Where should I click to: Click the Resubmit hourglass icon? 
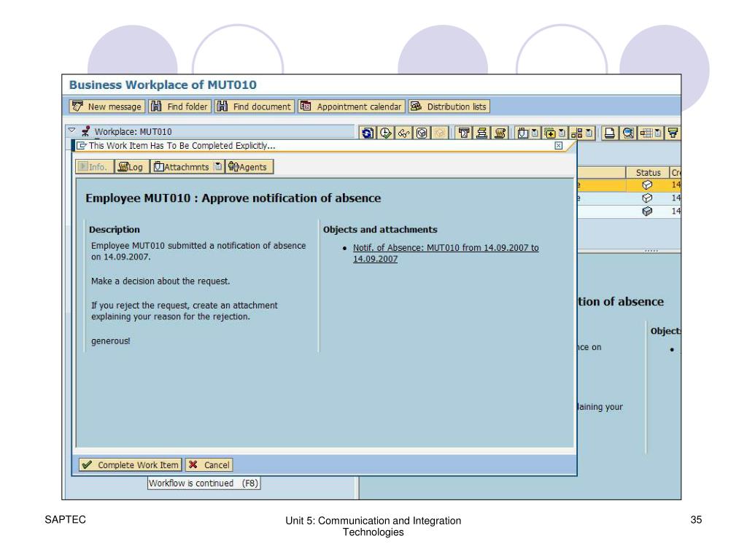point(464,133)
